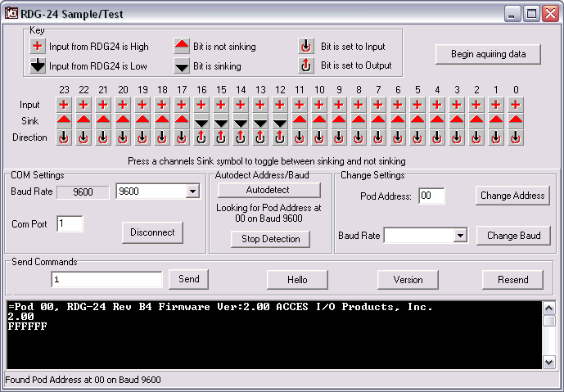Click the Direction output icon for channel 14

[x=241, y=137]
